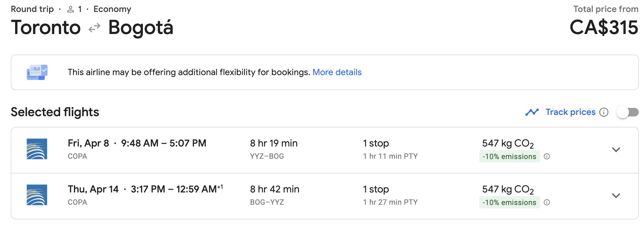Select the 9:48 AM – 5:07 PM outbound flight
The image size is (644, 228).
click(x=325, y=150)
